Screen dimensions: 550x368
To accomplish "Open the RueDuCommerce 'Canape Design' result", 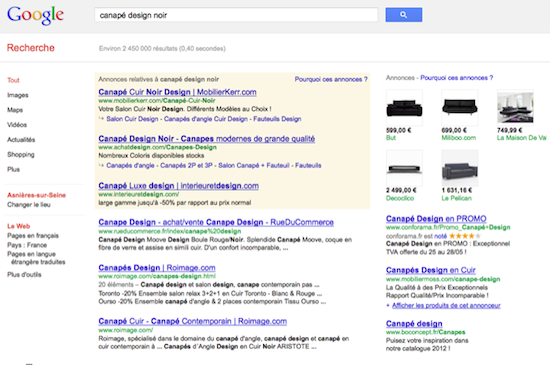I will (216, 222).
